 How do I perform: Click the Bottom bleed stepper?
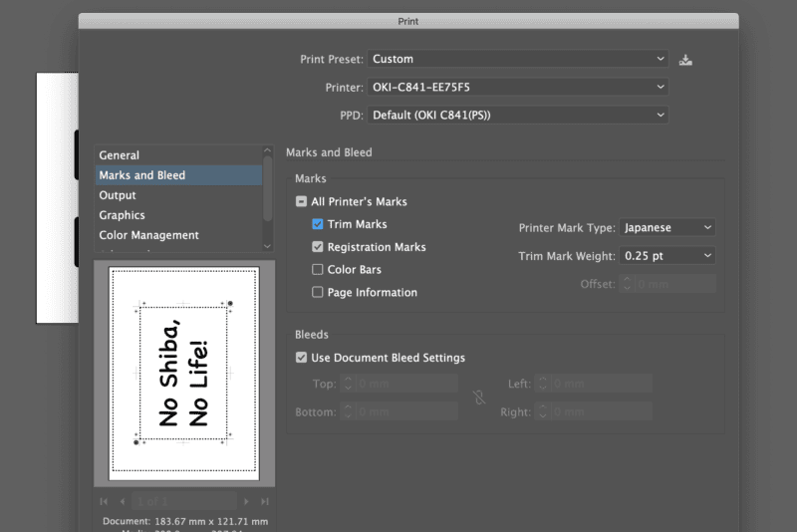pyautogui.click(x=348, y=411)
